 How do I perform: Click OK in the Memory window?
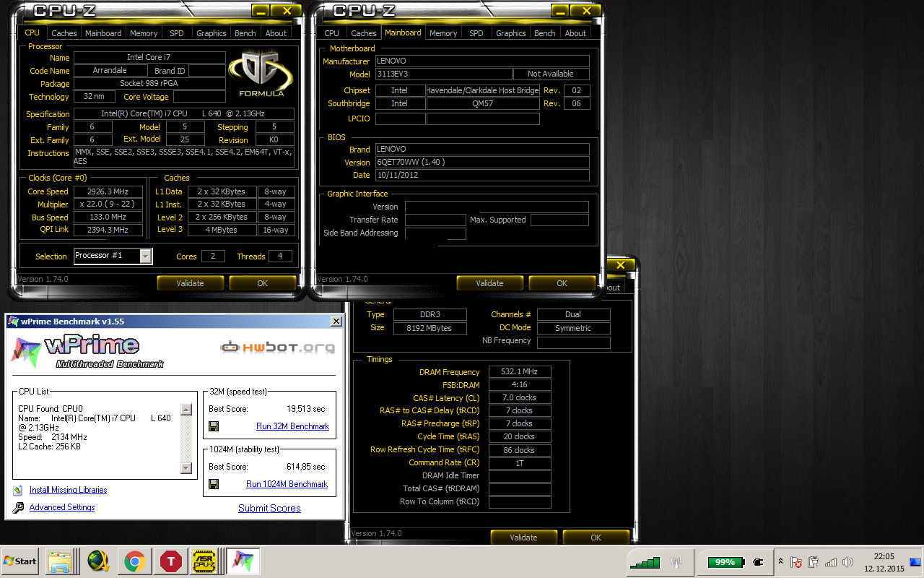(x=596, y=538)
